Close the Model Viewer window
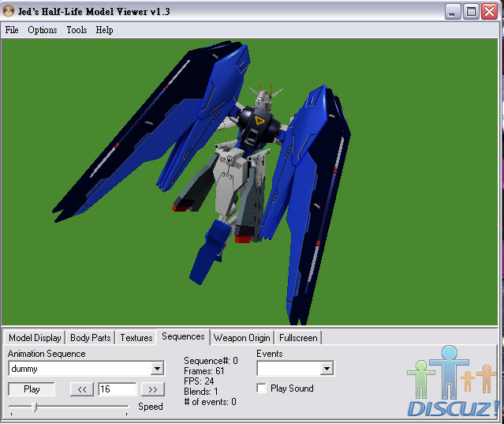The width and height of the screenshot is (504, 424). [x=489, y=12]
